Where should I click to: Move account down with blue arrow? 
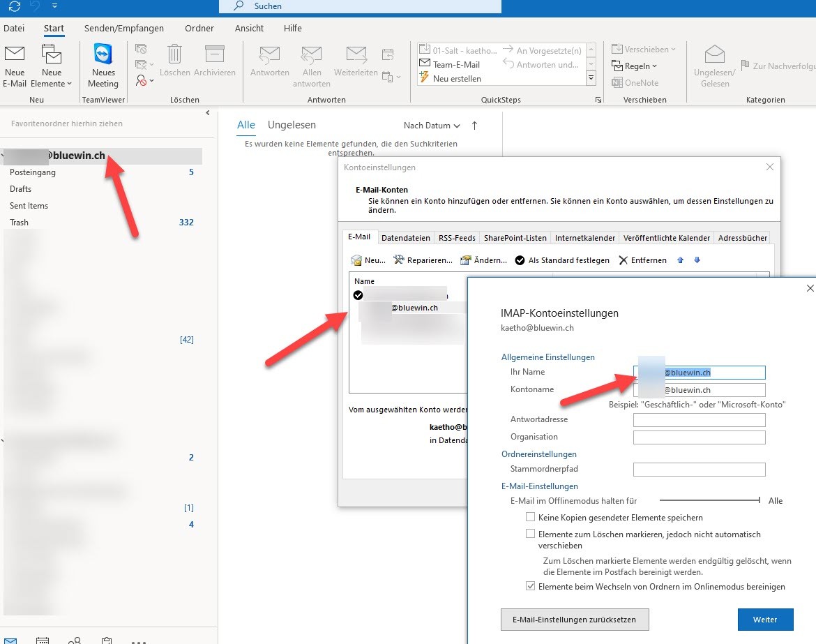click(x=697, y=260)
